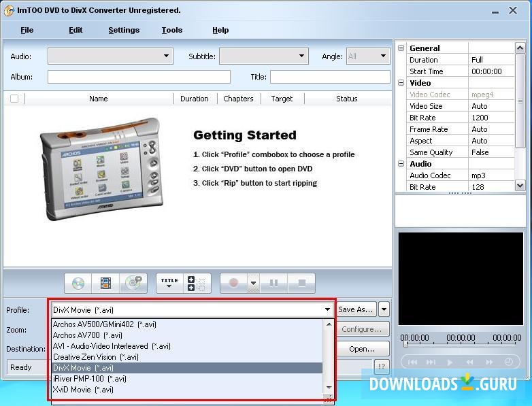Open the Subtitle dropdown

[x=264, y=56]
